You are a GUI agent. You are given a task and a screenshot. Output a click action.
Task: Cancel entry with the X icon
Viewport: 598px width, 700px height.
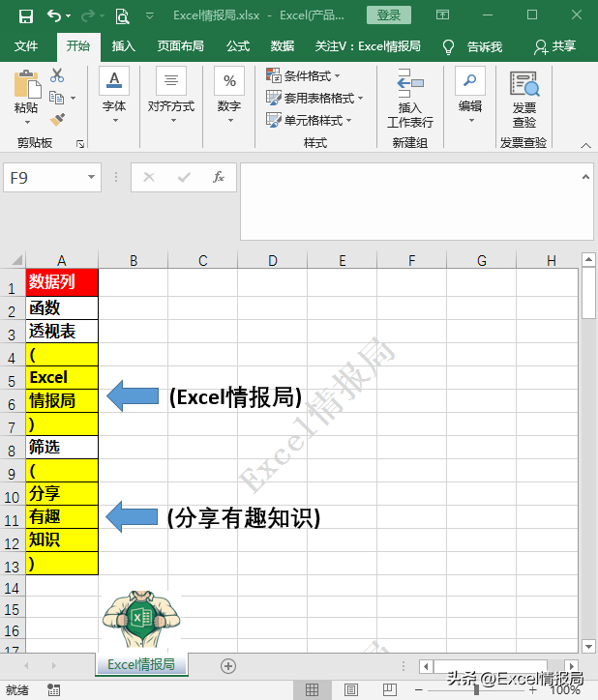click(x=149, y=177)
